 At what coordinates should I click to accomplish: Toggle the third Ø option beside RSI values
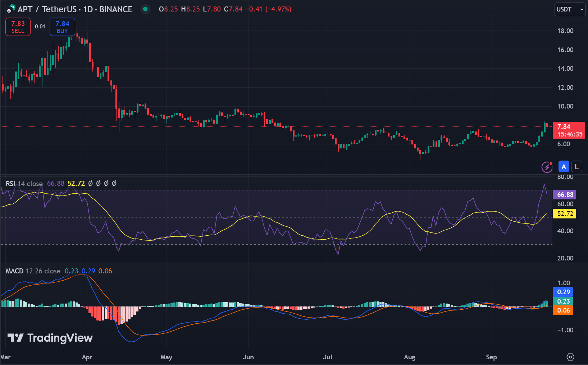click(106, 183)
